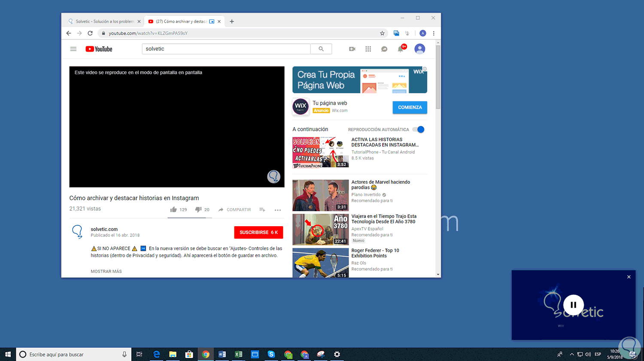Image resolution: width=644 pixels, height=361 pixels.
Task: Reload the YouTube page
Action: (x=90, y=33)
